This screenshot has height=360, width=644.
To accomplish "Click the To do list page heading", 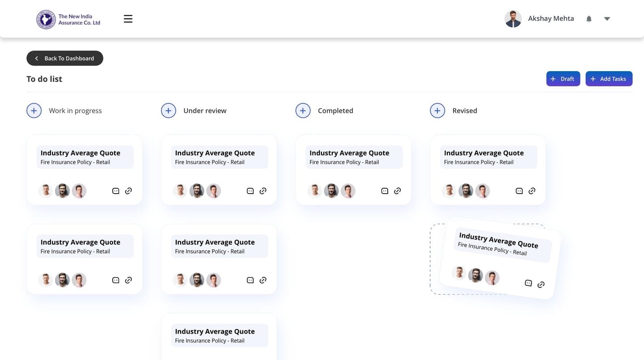I will coord(44,79).
